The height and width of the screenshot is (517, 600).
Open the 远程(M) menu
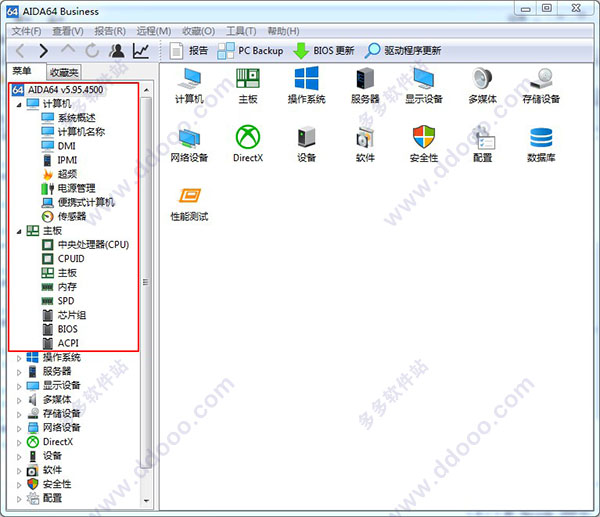pos(154,31)
